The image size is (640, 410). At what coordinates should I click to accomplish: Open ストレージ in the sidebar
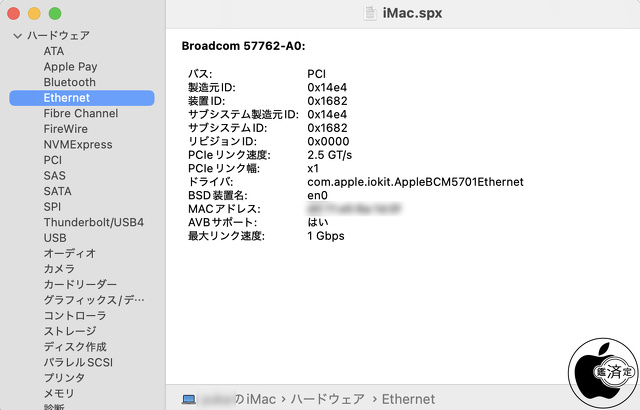(70, 331)
